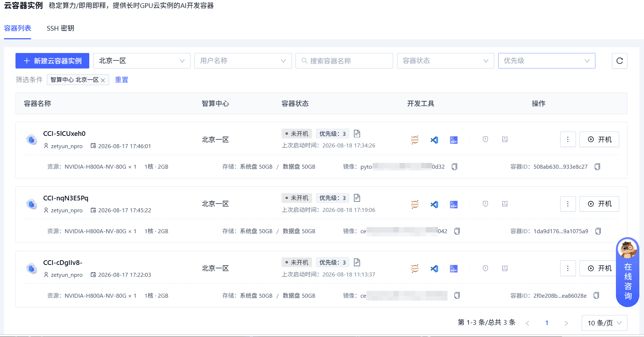Copy container ID 2f0e208b...ea86028e
The image size is (644, 337).
click(596, 296)
